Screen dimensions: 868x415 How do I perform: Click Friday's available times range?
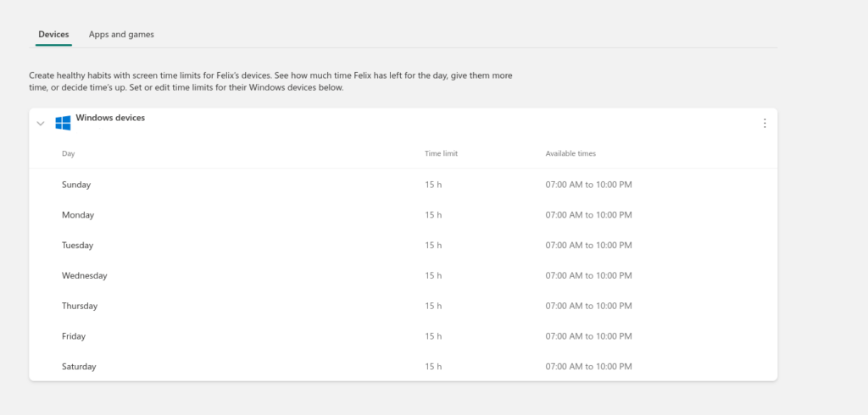click(588, 336)
